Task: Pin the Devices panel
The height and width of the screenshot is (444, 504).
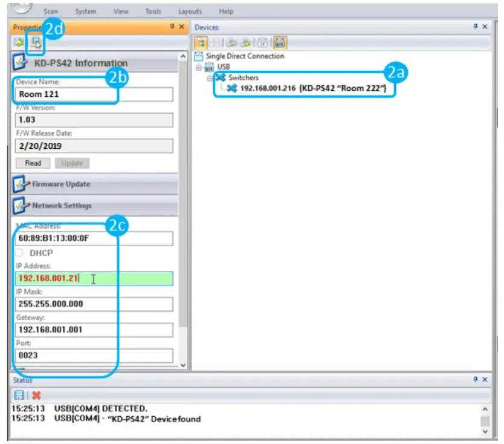Action: point(476,27)
